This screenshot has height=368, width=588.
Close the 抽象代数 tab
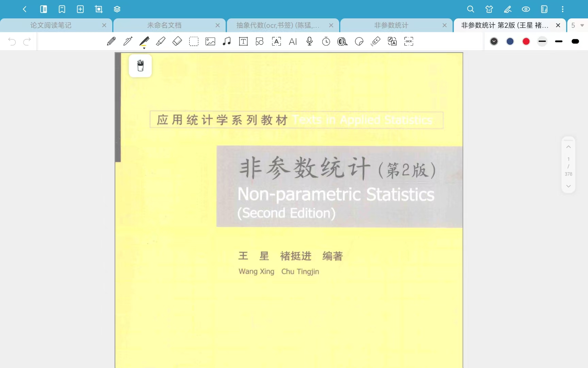(331, 25)
